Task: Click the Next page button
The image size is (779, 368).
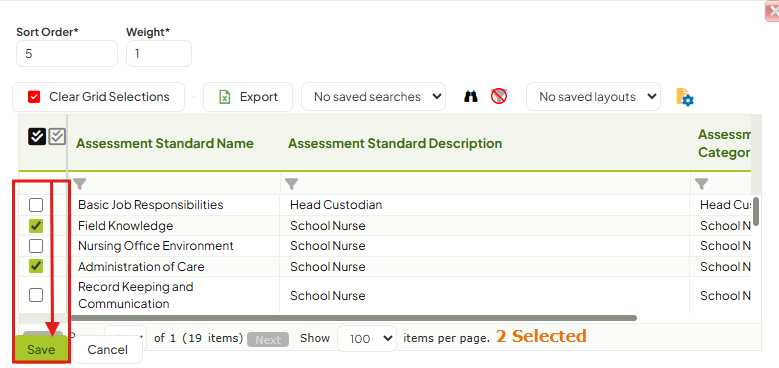Action: tap(268, 340)
